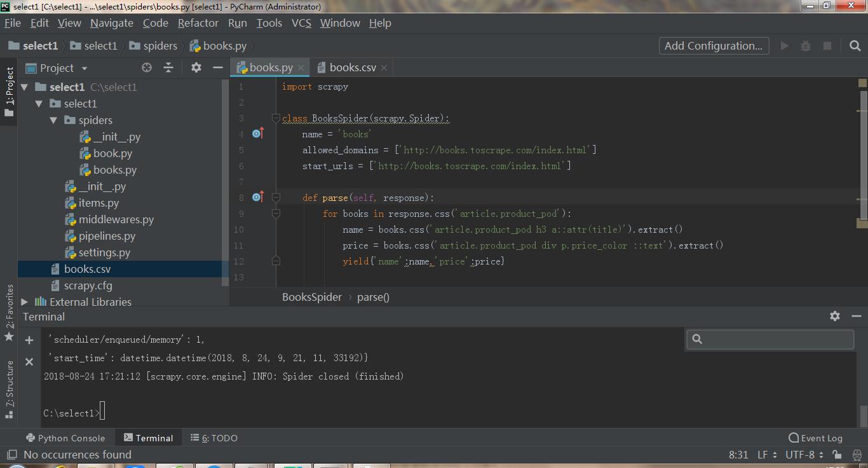Open Project panel settings gear
Image resolution: width=868 pixels, height=468 pixels.
(x=196, y=67)
